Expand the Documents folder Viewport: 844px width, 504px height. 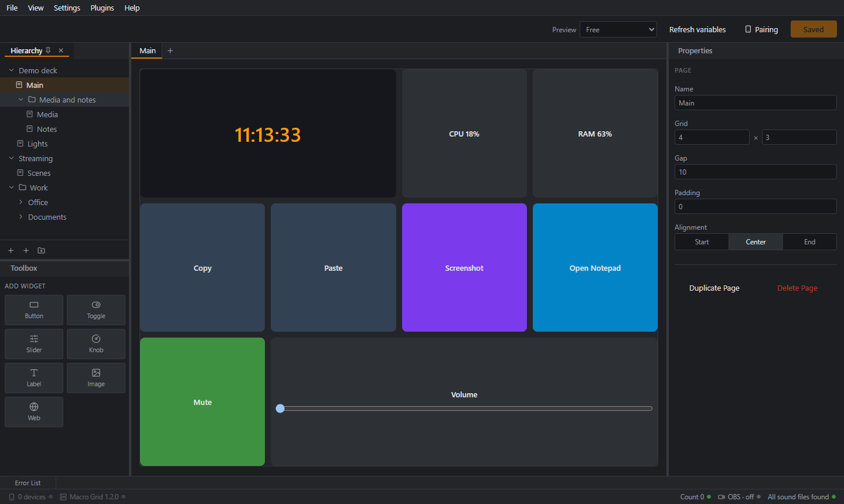(21, 217)
